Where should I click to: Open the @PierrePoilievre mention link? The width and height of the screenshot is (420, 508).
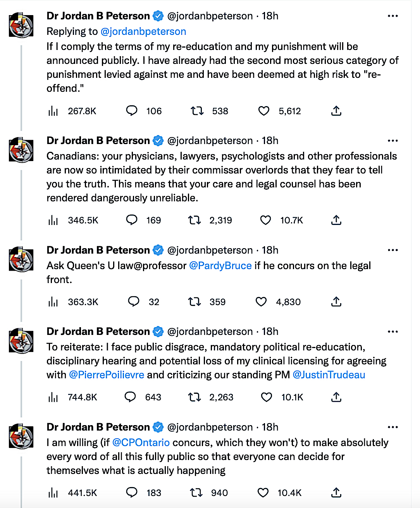click(x=107, y=375)
